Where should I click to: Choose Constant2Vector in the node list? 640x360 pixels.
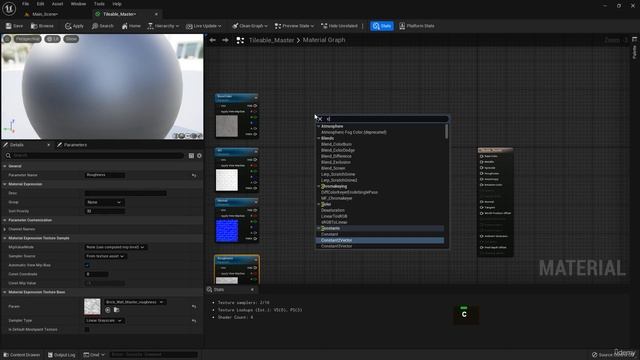tap(337, 240)
